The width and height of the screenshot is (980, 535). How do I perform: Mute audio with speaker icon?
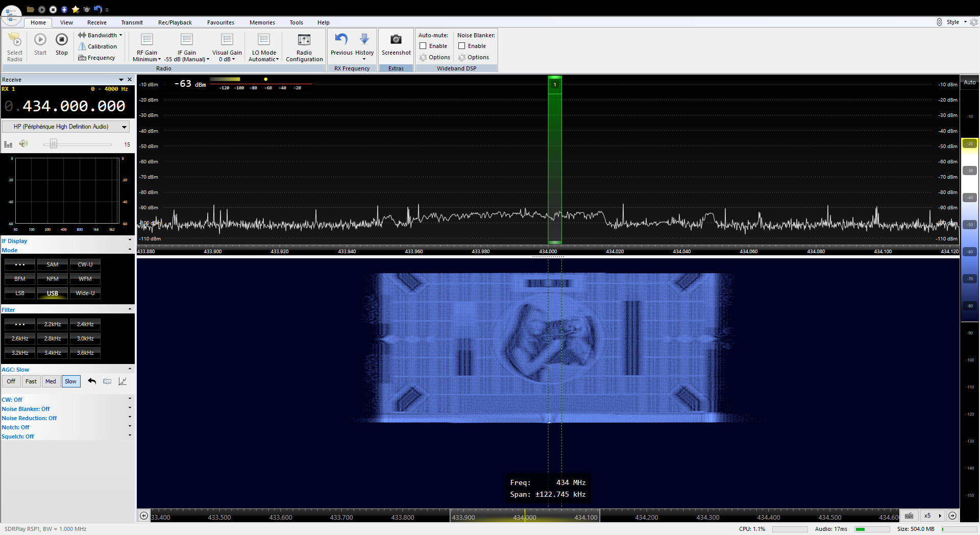23,144
